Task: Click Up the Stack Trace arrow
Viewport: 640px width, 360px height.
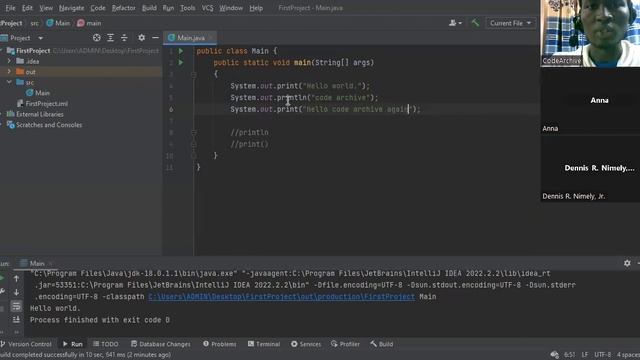Action: (16, 278)
